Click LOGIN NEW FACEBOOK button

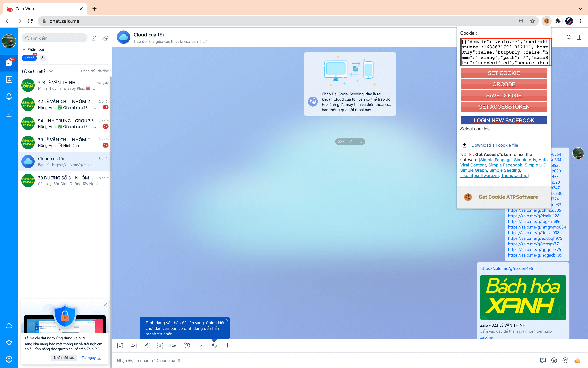504,120
